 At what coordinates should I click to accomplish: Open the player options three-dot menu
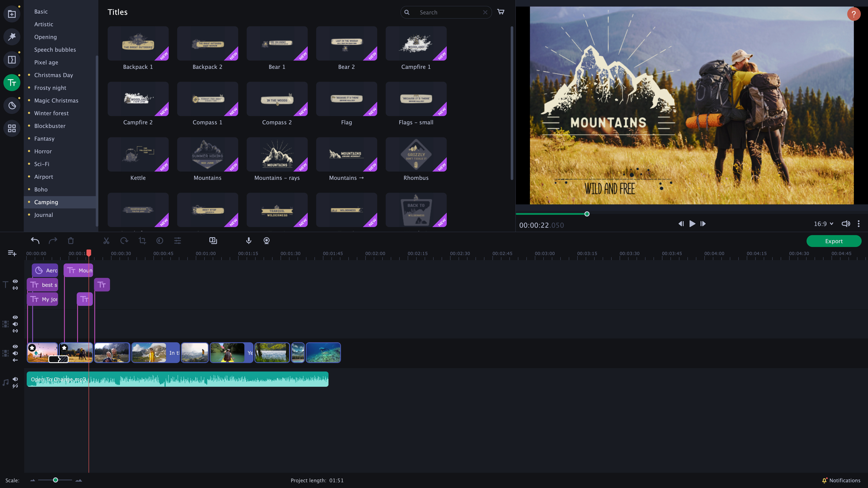[x=859, y=223]
